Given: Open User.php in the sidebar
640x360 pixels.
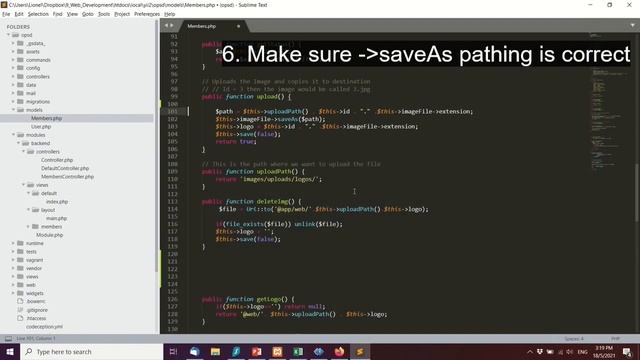Looking at the screenshot, I should [41, 127].
